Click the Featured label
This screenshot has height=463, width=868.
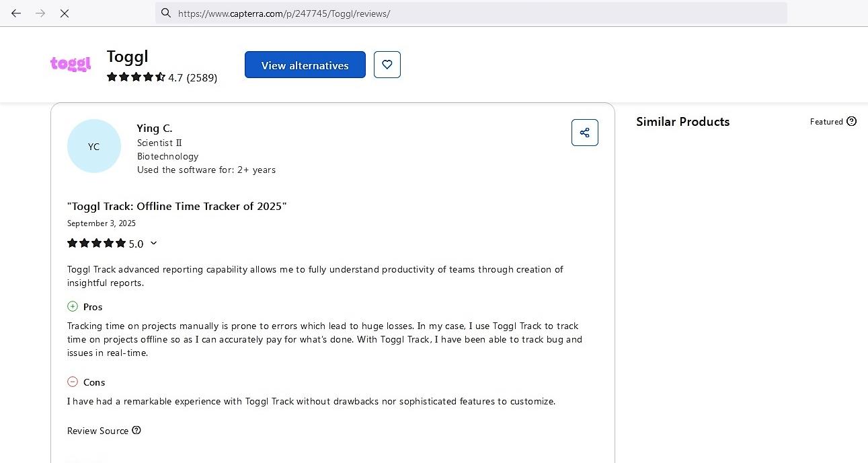826,122
